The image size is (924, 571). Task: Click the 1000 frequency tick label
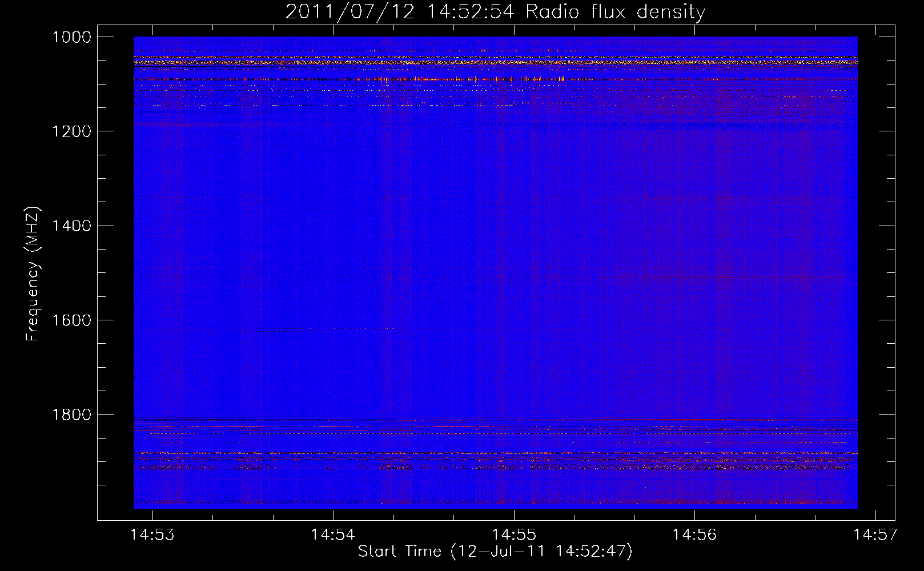tap(72, 37)
